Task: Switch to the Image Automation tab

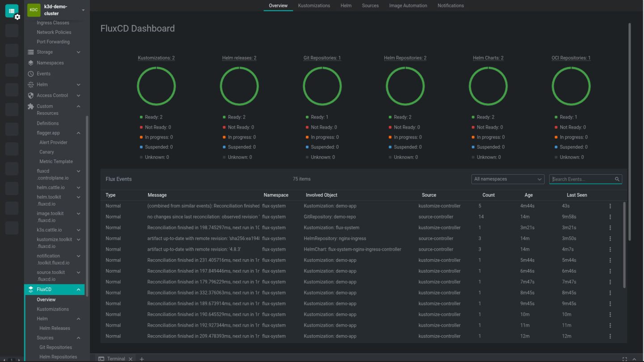Action: point(408,6)
